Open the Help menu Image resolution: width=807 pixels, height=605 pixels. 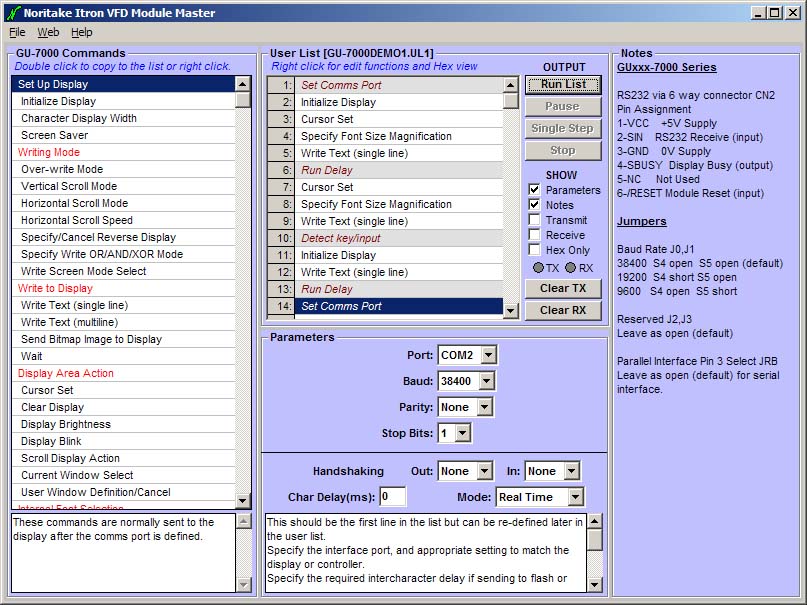tap(81, 32)
